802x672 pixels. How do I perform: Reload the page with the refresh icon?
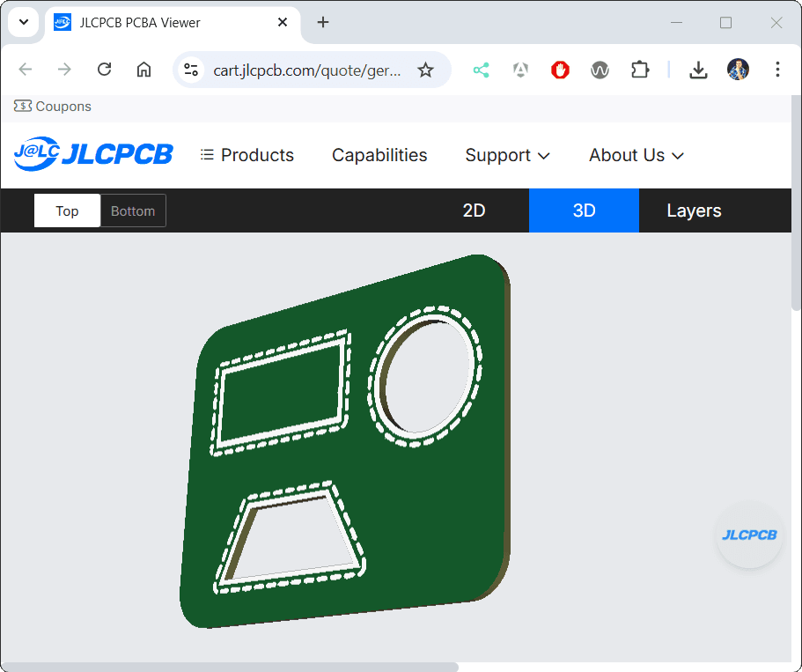click(104, 69)
